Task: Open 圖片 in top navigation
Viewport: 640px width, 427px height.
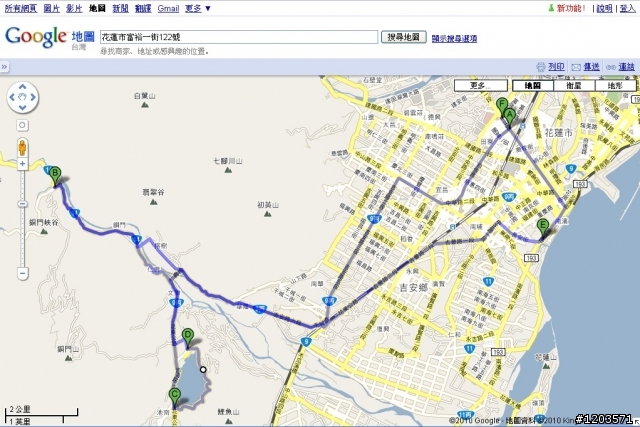Action: point(52,8)
